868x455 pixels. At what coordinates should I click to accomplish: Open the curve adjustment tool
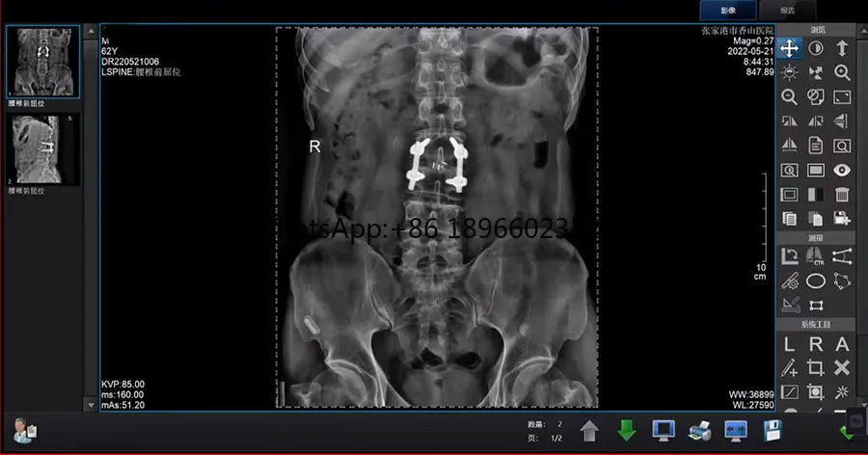pos(789,392)
